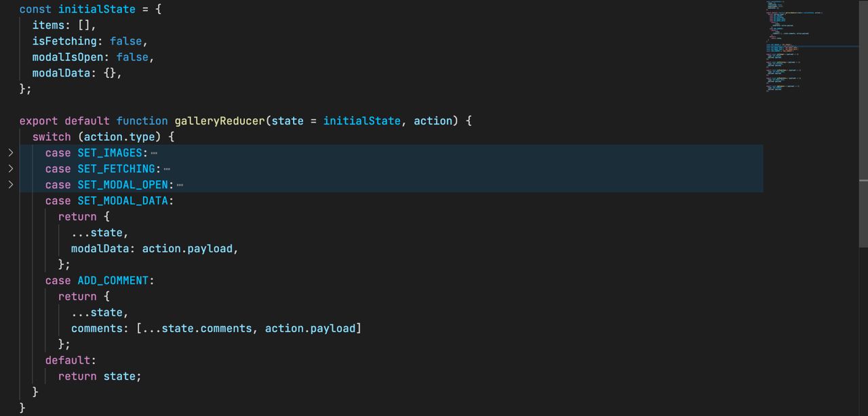The height and width of the screenshot is (416, 868).
Task: Click action.type inside the switch statement
Action: click(122, 137)
